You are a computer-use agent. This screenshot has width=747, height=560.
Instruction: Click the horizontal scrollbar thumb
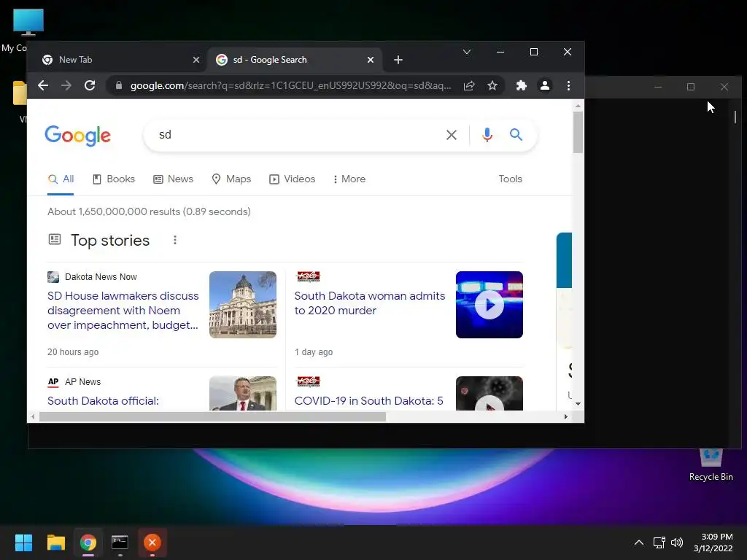212,417
